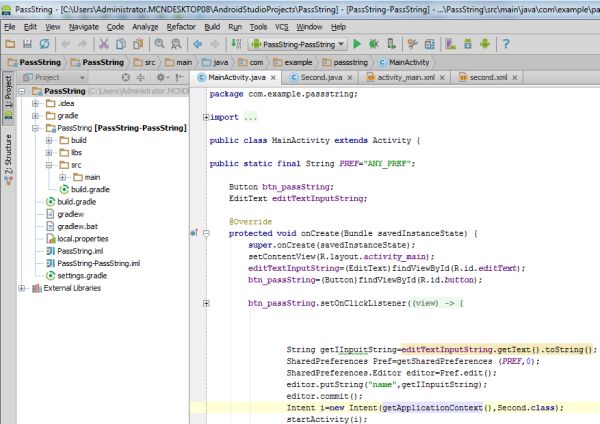
Task: Click the Save All toolbar icon
Action: [x=28, y=44]
